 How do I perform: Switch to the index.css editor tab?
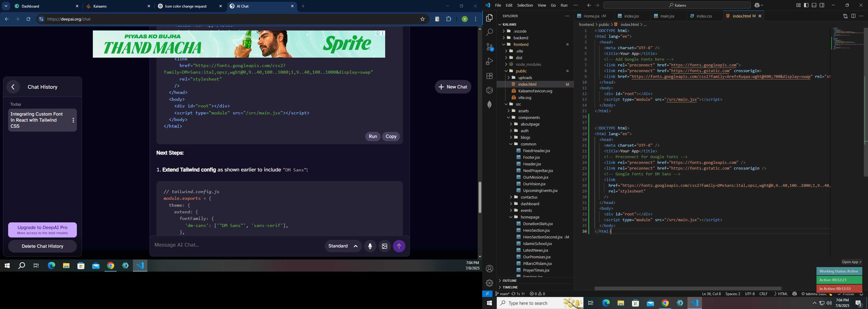704,16
